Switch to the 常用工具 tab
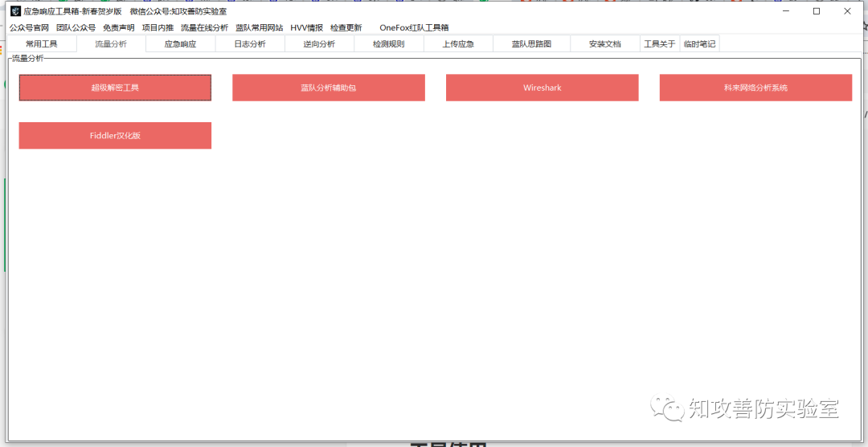Image resolution: width=868 pixels, height=447 pixels. [42, 44]
